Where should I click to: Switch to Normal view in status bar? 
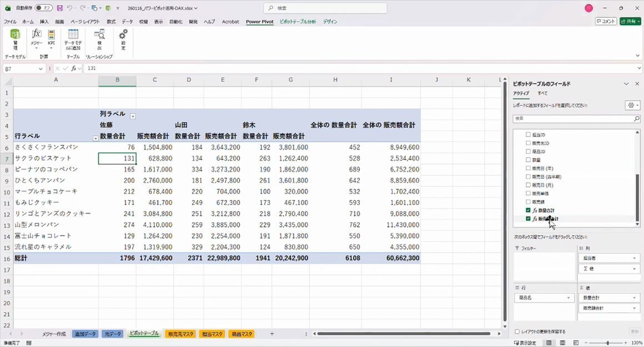(x=549, y=343)
